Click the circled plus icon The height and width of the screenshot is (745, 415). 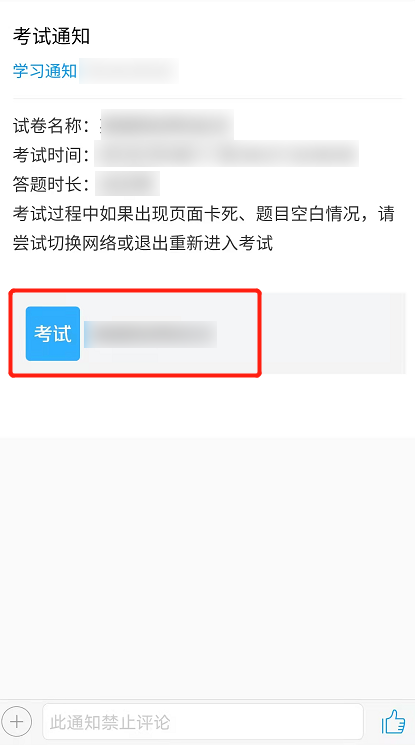point(16,722)
